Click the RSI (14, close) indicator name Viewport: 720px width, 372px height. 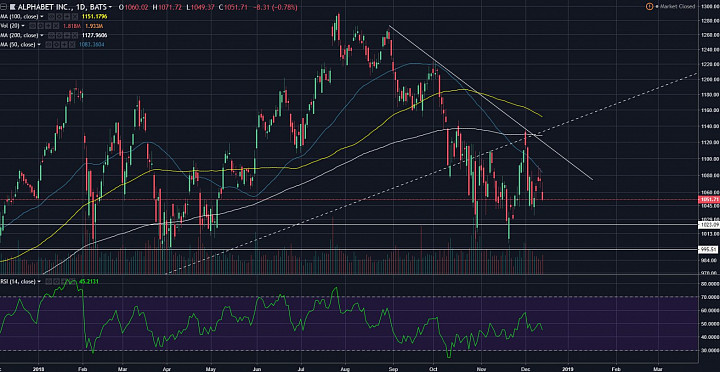17,281
